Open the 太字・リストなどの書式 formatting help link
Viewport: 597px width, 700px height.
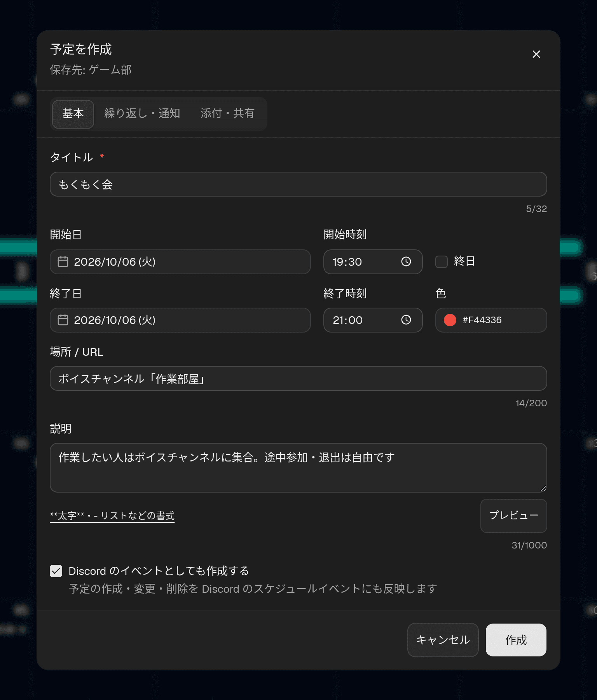tap(112, 516)
